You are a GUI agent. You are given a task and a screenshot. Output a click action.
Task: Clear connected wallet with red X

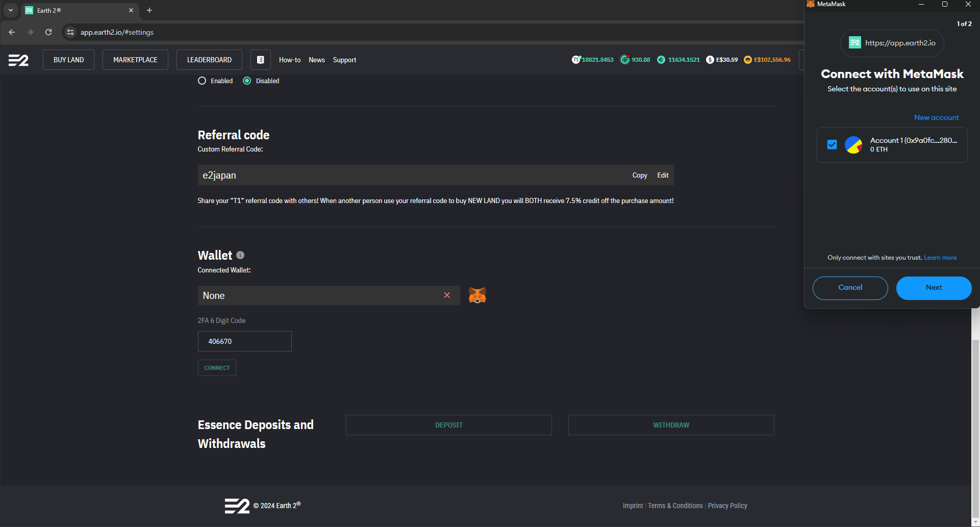pos(447,295)
